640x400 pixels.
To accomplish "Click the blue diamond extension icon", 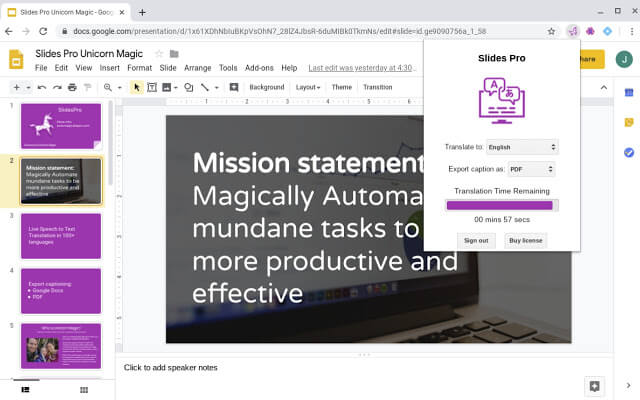I will point(607,31).
